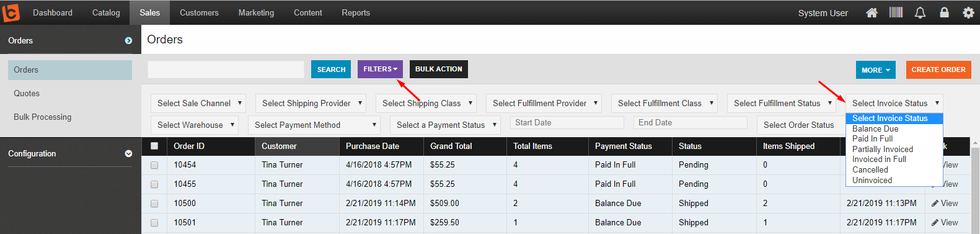980x234 pixels.
Task: Open the barcode scanner icon
Action: coord(896,12)
